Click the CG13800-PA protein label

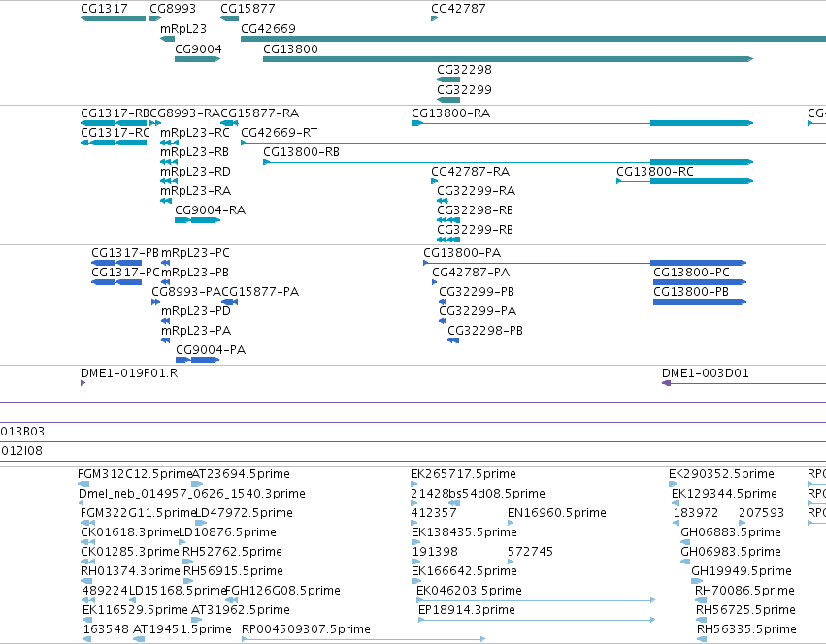[462, 253]
